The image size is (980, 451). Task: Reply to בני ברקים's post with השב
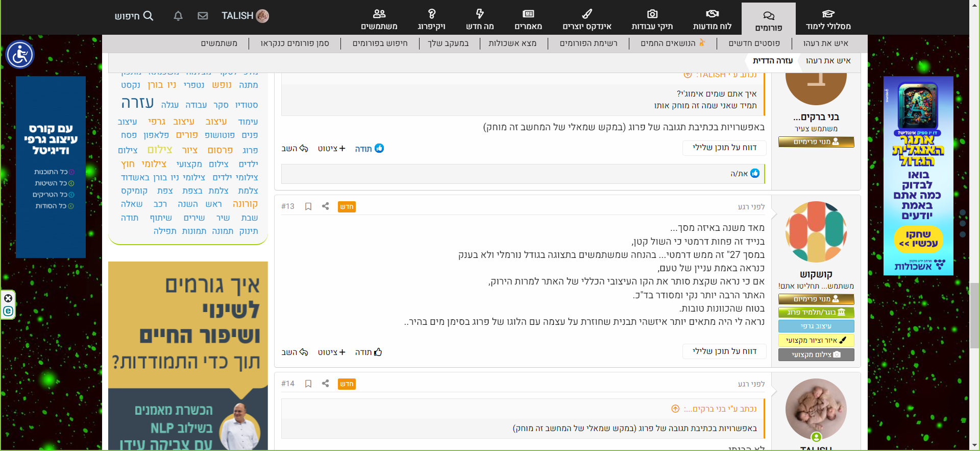(295, 149)
